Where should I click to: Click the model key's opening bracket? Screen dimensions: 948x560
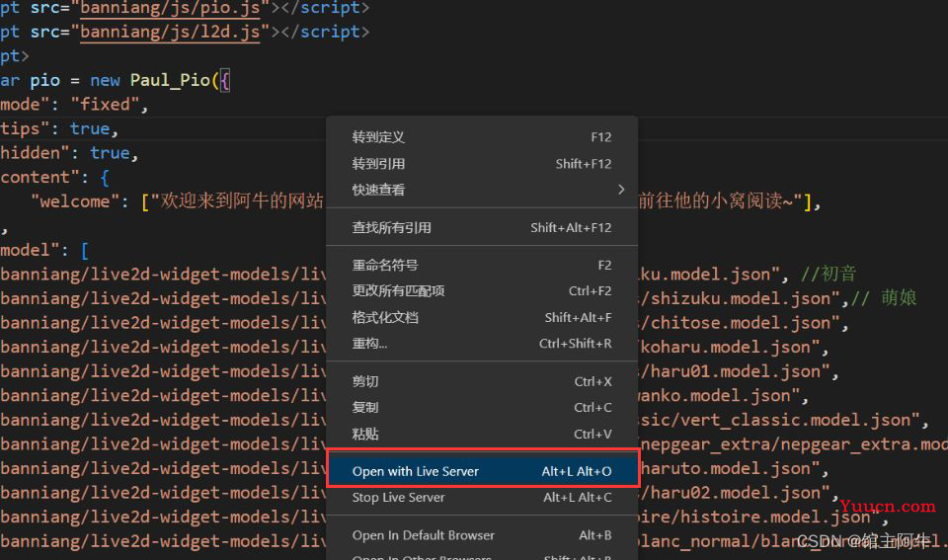[85, 250]
